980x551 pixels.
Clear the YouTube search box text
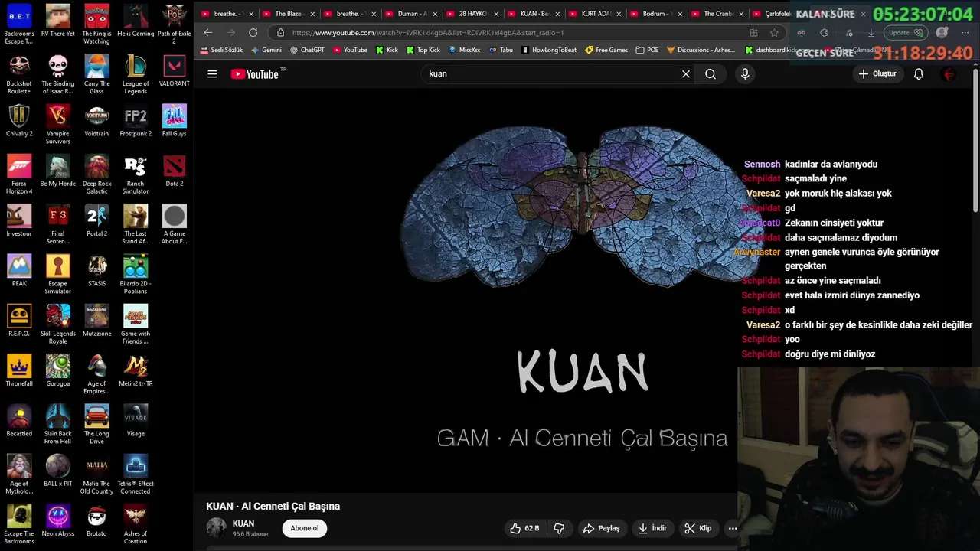pyautogui.click(x=686, y=74)
